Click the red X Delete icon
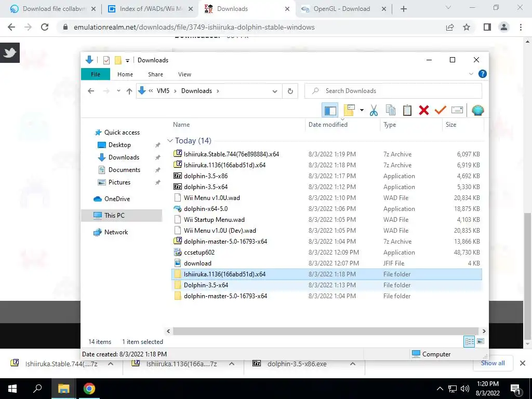The width and height of the screenshot is (532, 399). click(424, 110)
